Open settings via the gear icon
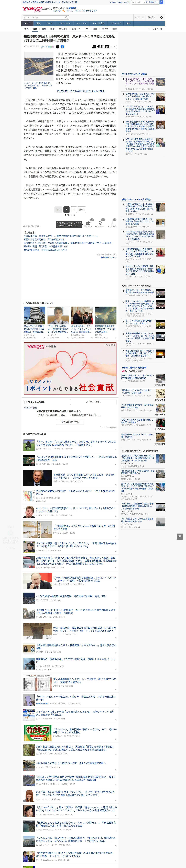Screen dimensions: 186x868 [161, 18]
